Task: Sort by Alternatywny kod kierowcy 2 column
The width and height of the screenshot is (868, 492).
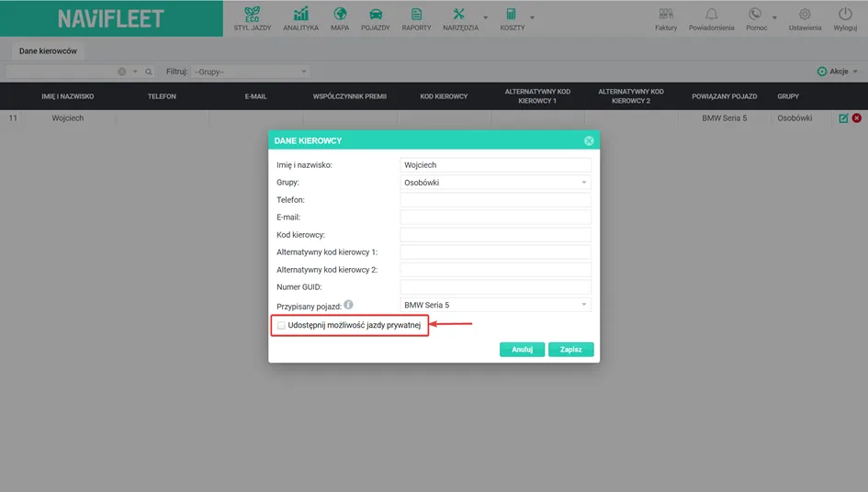Action: 631,96
